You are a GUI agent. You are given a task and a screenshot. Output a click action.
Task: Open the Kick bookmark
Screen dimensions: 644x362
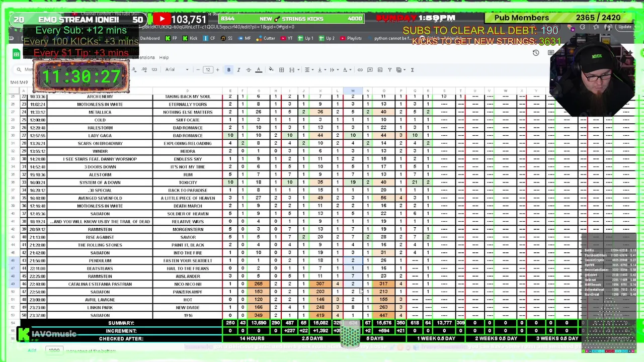(x=190, y=38)
